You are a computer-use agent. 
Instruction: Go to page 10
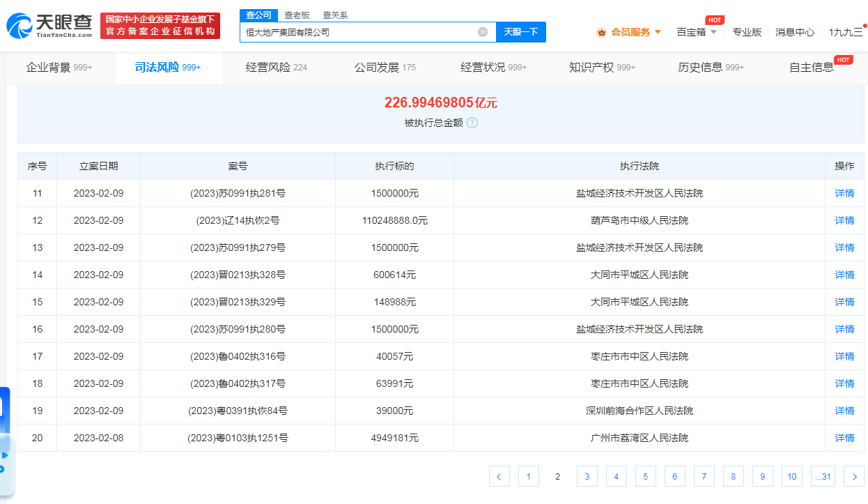coord(792,477)
